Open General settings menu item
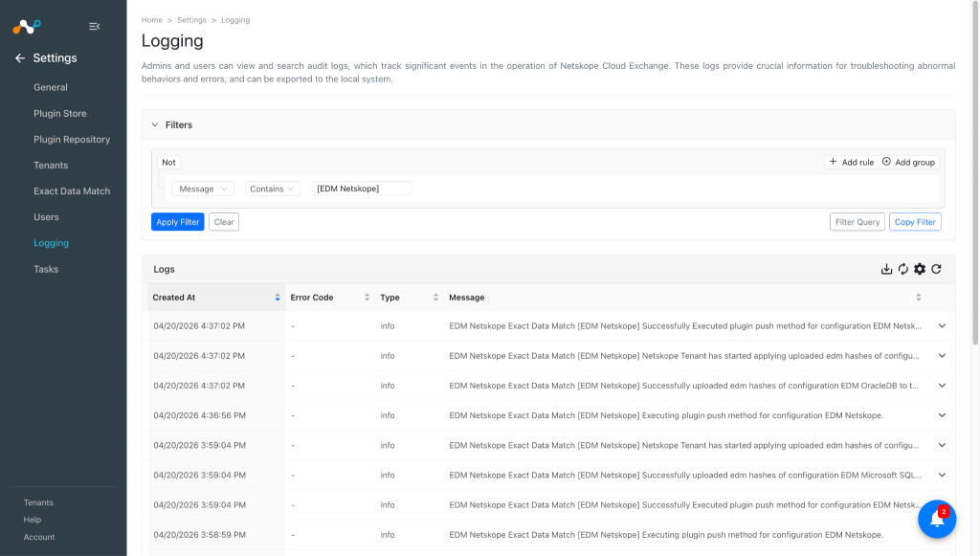The image size is (980, 556). click(x=51, y=87)
